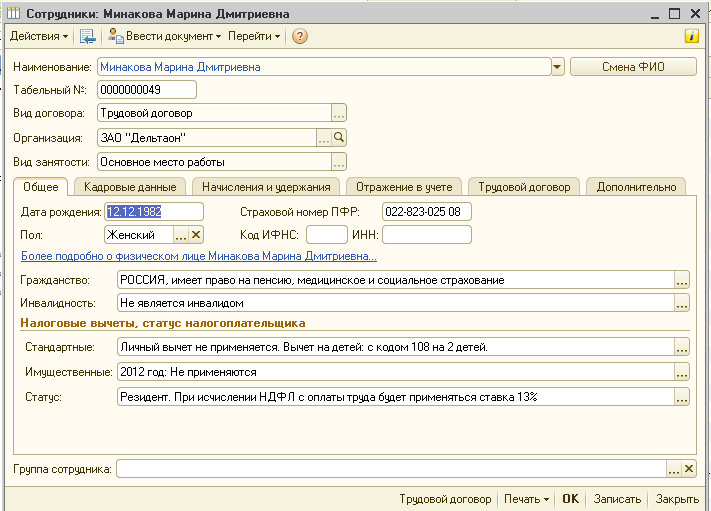This screenshot has height=511, width=711.
Task: Click the list icon next to Действия
Action: click(87, 36)
